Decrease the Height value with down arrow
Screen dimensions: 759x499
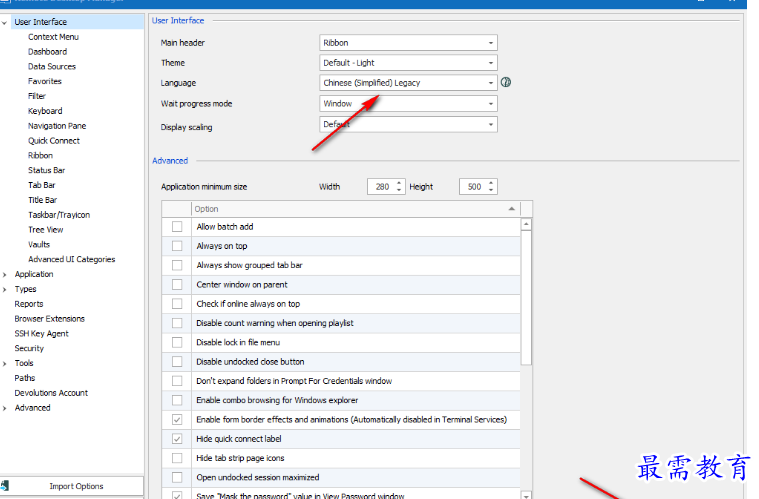coord(491,190)
